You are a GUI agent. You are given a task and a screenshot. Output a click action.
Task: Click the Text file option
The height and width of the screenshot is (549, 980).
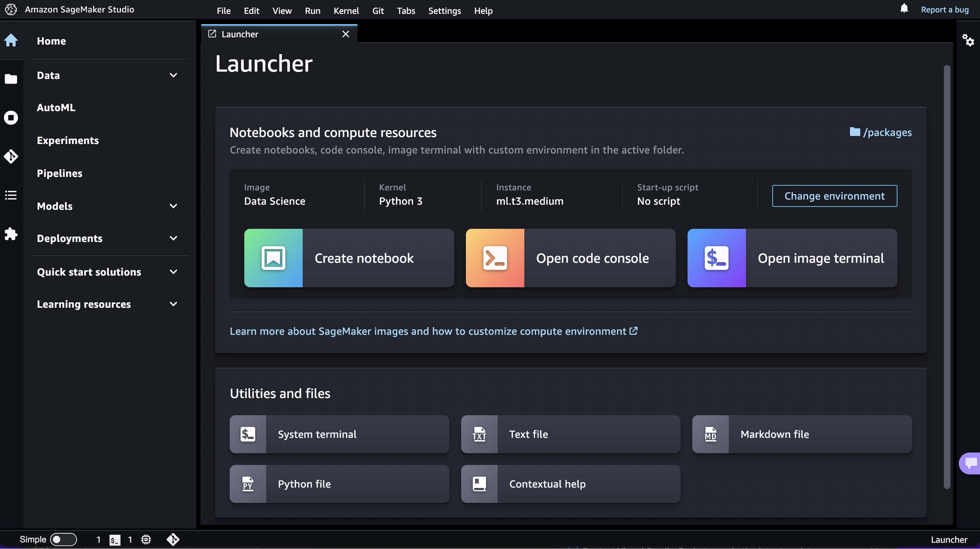point(570,434)
